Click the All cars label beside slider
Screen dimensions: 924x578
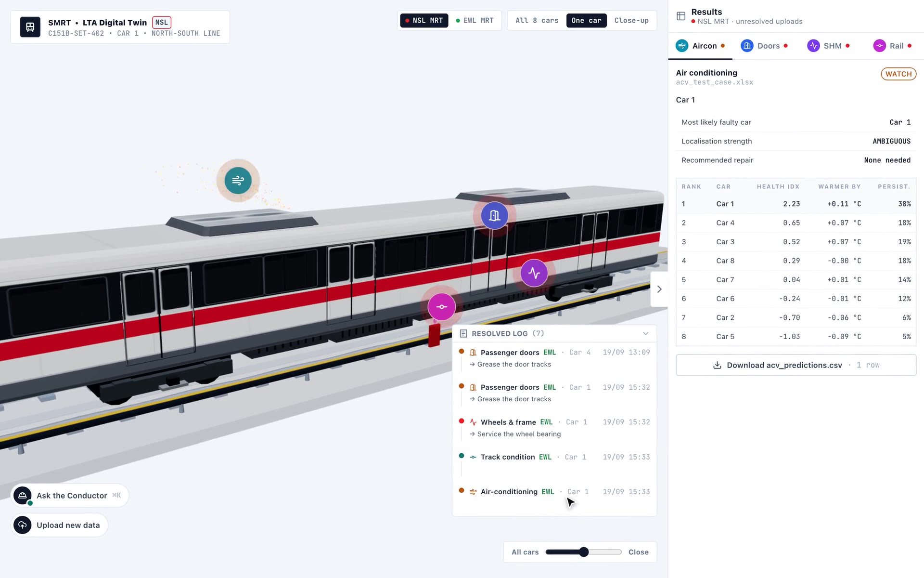[525, 552]
